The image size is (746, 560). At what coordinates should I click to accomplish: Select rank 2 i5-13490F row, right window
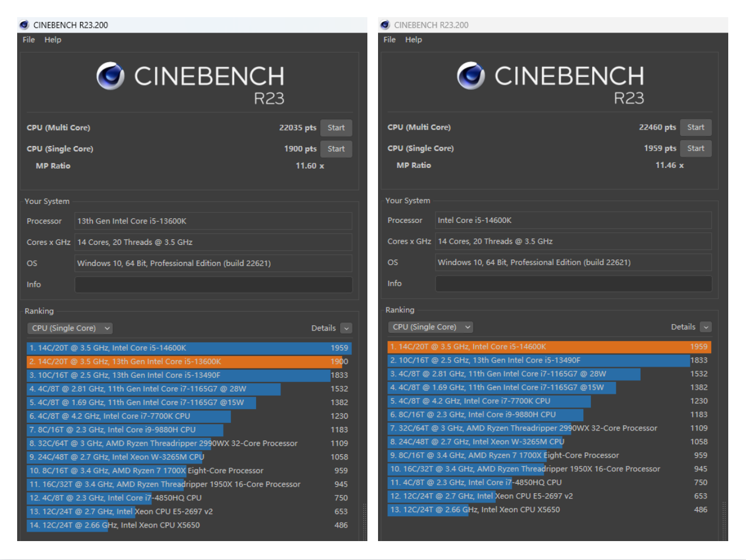pyautogui.click(x=550, y=360)
